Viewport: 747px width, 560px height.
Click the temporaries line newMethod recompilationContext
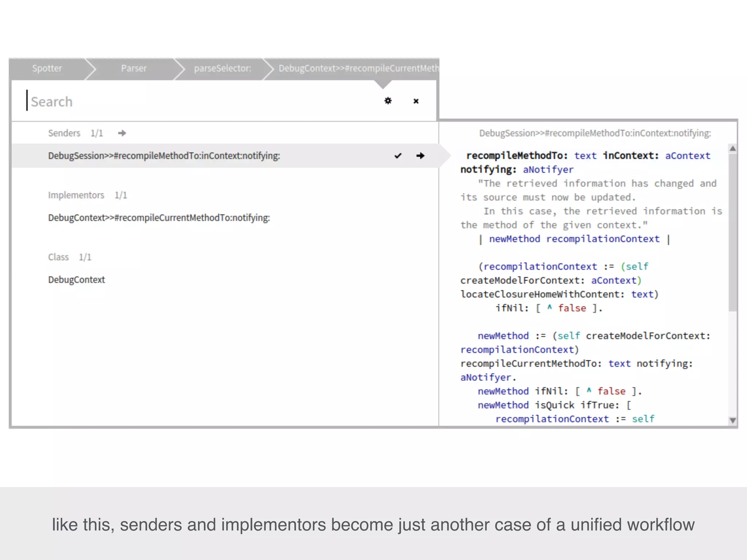574,239
